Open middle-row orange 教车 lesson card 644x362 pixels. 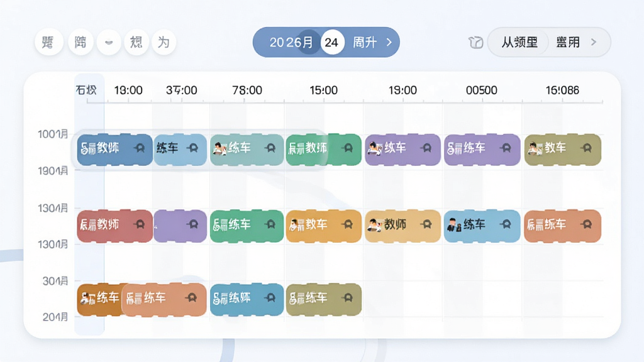pos(324,226)
